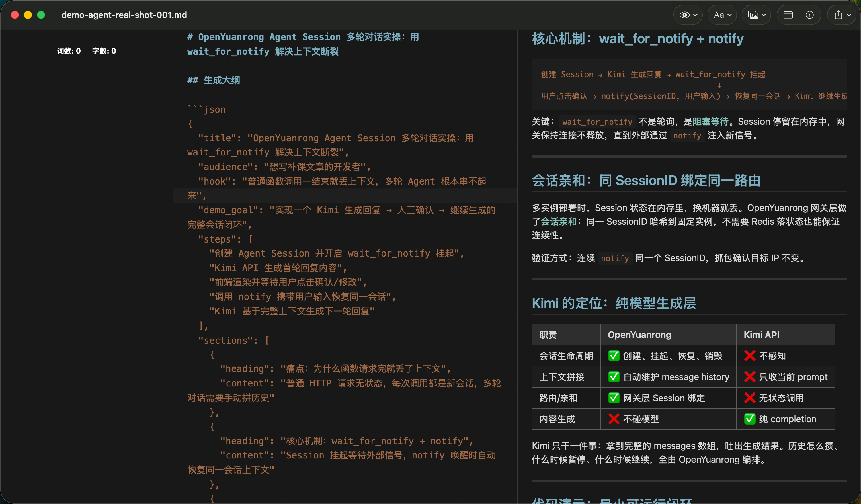Screen dimensions: 861x504
Task: Click the 路由/亲和 table cell
Action: (x=566, y=398)
